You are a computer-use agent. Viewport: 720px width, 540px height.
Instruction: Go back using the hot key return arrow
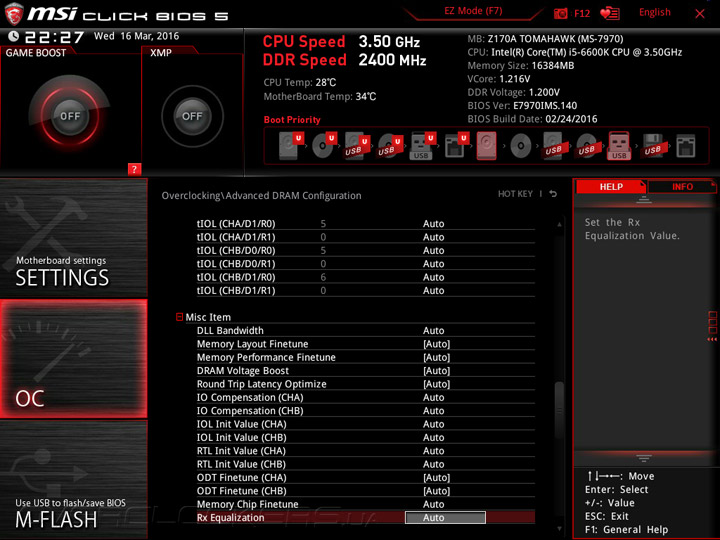553,194
